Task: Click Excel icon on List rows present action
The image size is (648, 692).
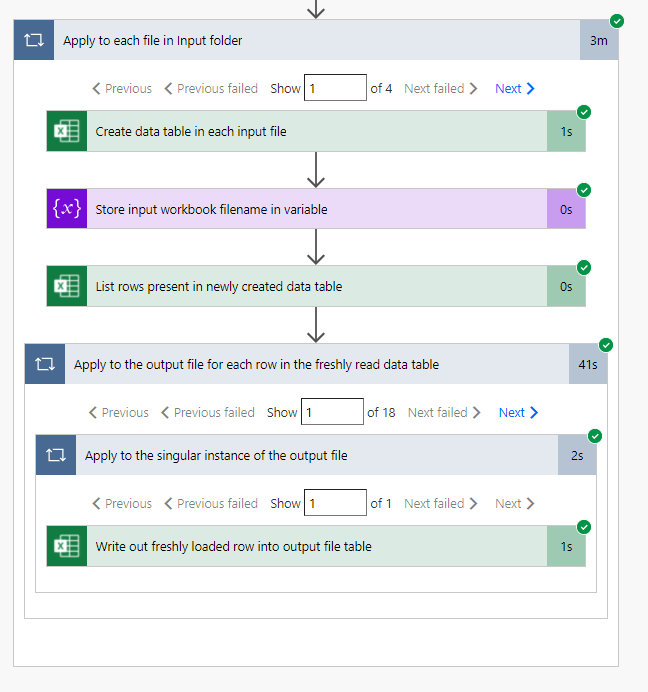Action: (66, 286)
